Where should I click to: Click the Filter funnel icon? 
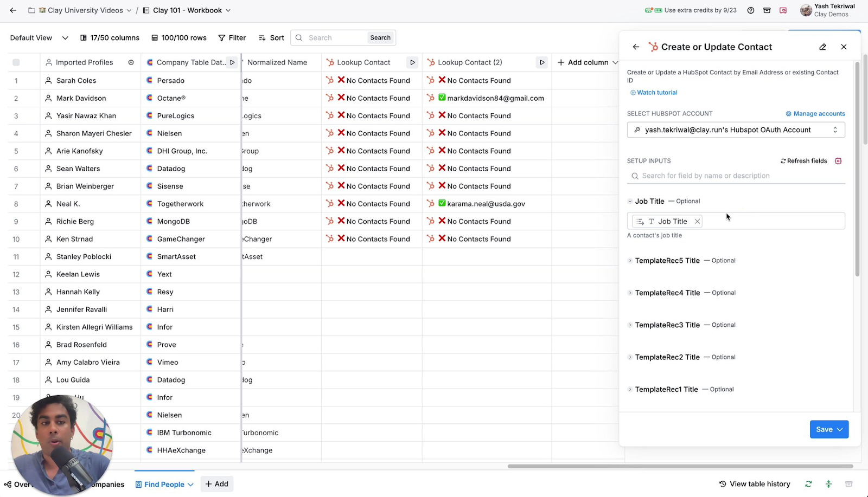(221, 38)
